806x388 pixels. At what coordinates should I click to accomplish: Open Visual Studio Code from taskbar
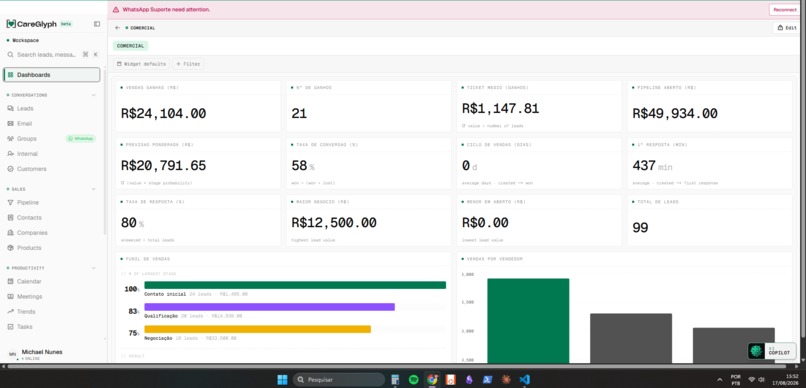[x=524, y=380]
